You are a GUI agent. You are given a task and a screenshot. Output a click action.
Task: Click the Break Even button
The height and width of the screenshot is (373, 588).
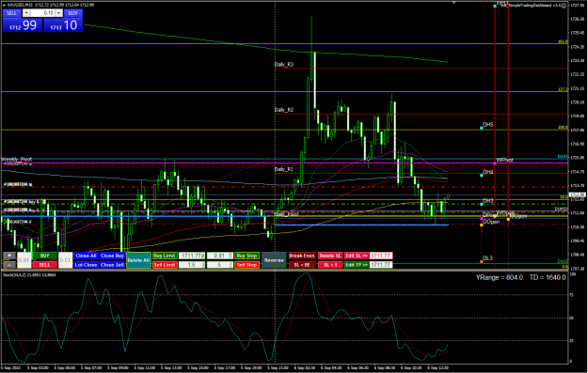point(302,256)
